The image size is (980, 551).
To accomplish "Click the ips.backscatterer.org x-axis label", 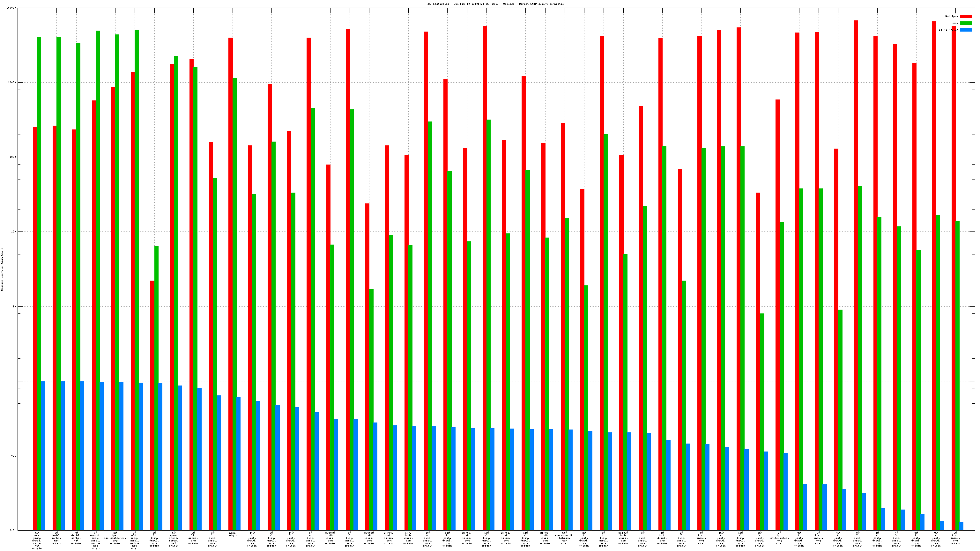I will (115, 538).
